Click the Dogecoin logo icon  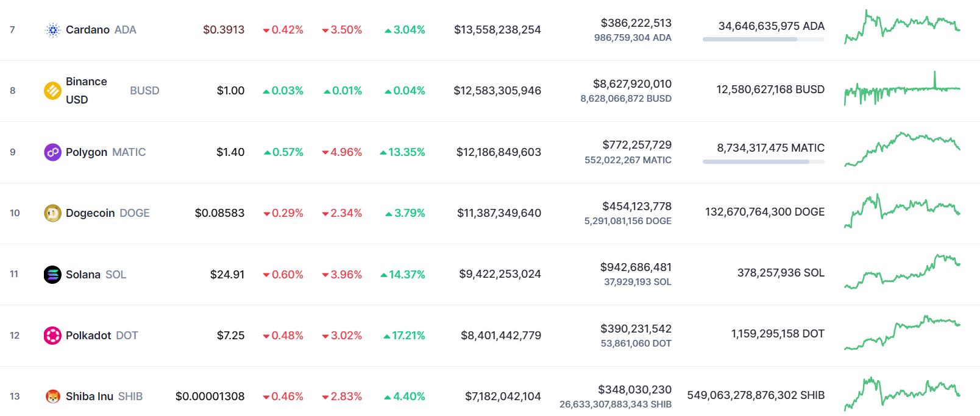(53, 213)
